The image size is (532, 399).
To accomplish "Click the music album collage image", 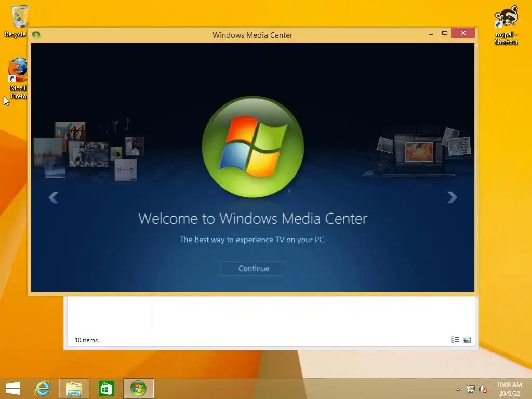I will tap(89, 149).
